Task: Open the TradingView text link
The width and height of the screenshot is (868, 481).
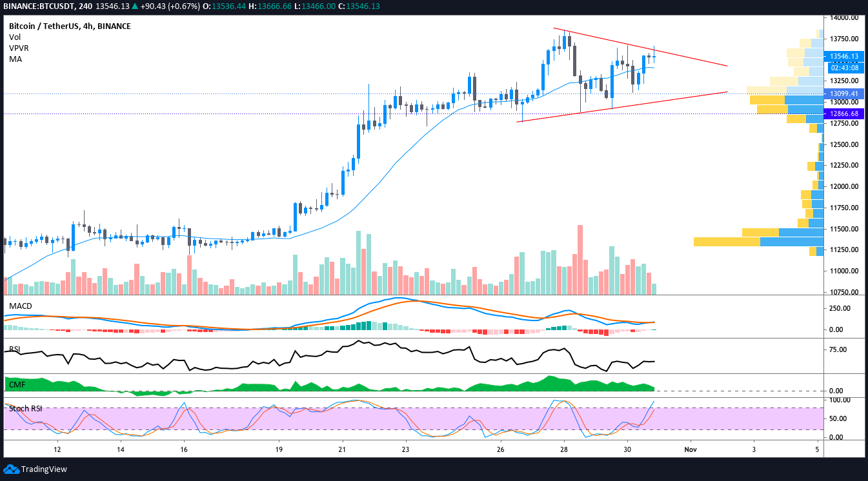Action: (44, 469)
